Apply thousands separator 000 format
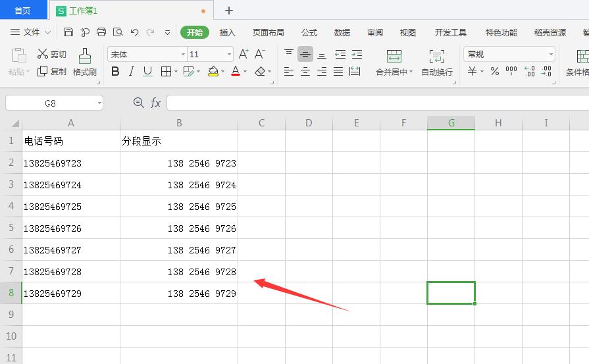This screenshot has height=364, width=589. point(511,71)
